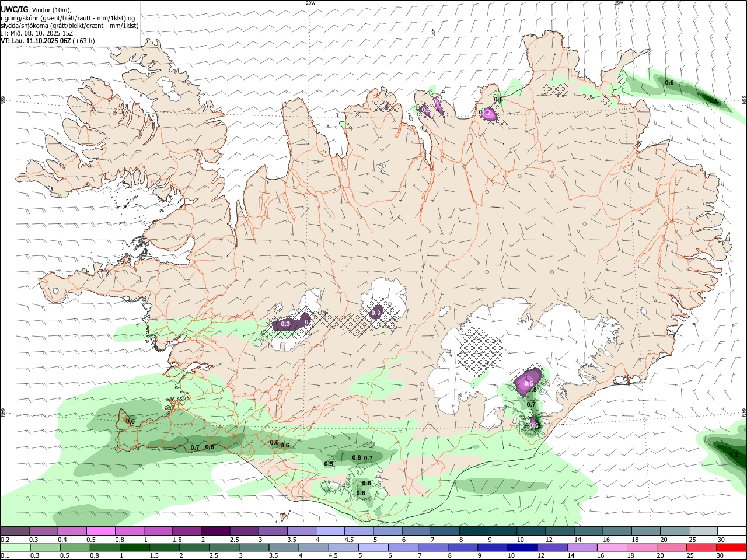Click the white 30 snow legend swatch

coord(732,531)
